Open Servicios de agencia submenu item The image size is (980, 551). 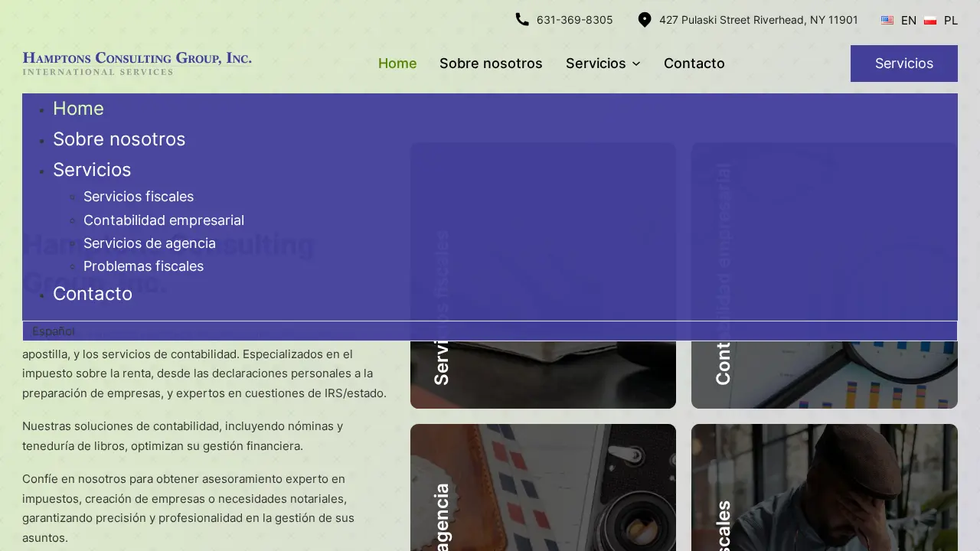[149, 243]
